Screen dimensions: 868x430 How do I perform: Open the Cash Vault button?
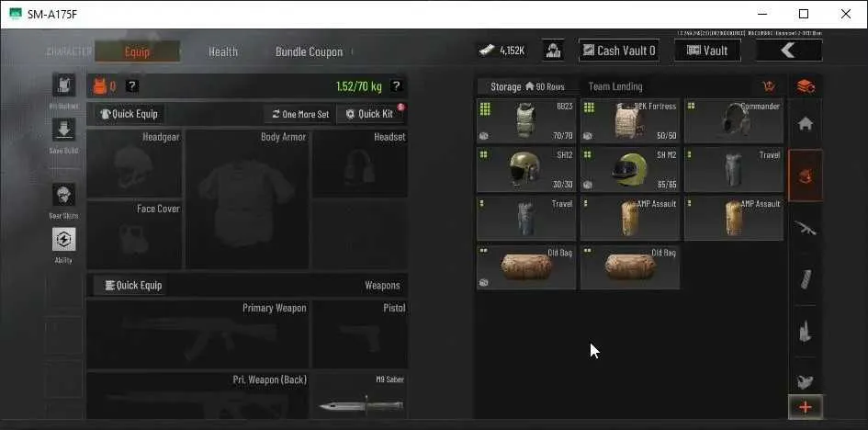click(x=619, y=51)
